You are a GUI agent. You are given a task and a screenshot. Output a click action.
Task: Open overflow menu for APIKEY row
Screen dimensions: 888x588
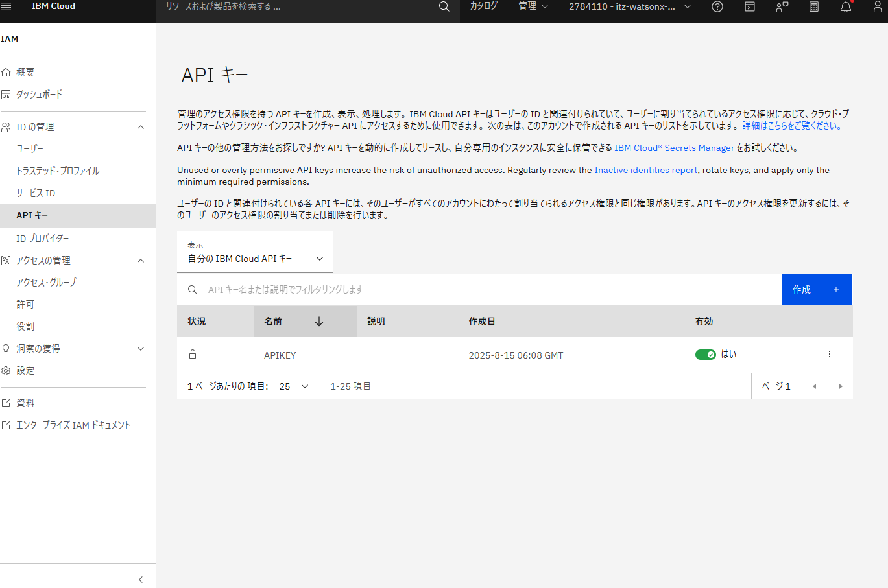[x=830, y=354]
